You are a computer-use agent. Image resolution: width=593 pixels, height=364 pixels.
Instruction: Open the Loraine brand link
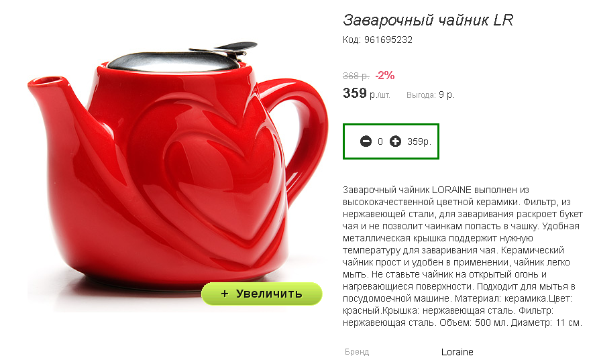457,352
